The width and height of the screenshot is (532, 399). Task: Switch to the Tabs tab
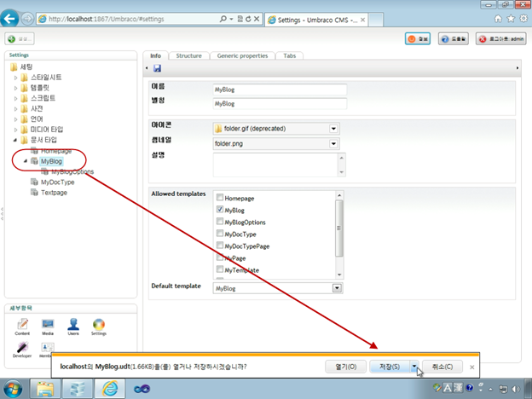pyautogui.click(x=289, y=55)
